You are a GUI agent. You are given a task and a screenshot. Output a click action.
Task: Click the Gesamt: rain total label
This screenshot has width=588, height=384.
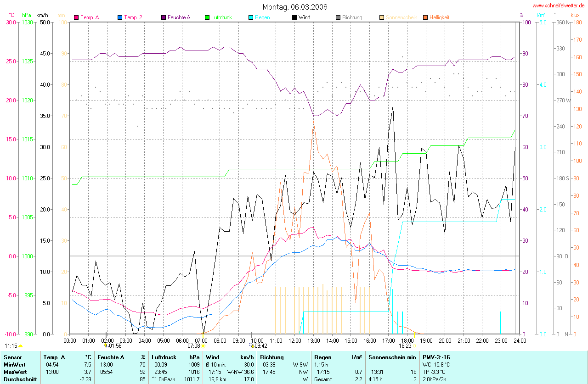pos(323,379)
